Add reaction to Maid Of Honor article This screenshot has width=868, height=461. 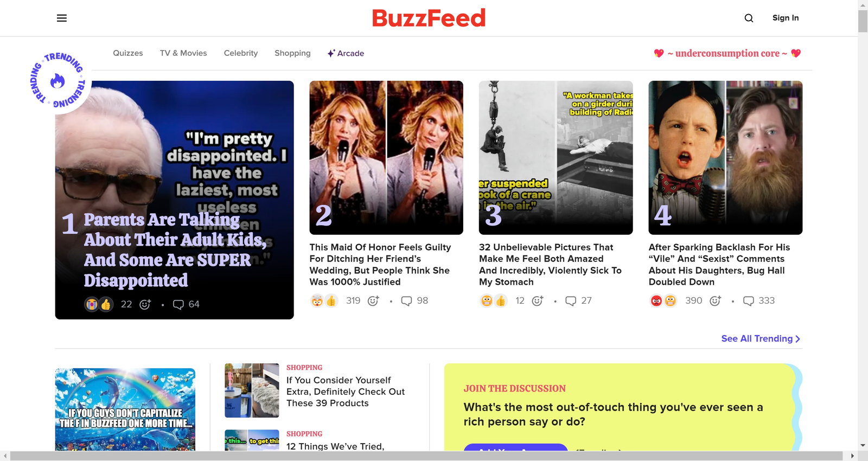(373, 300)
